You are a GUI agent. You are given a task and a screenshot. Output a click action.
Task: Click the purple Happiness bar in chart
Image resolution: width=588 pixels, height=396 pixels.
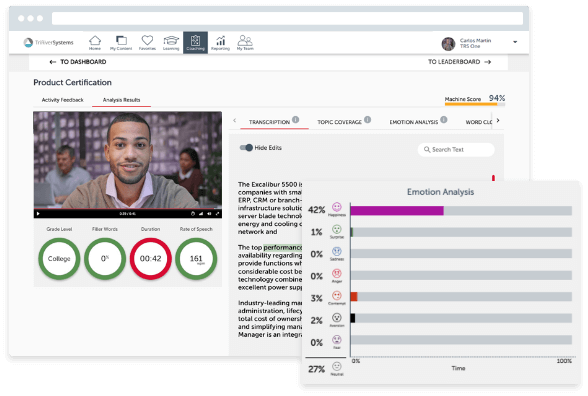pyautogui.click(x=397, y=210)
